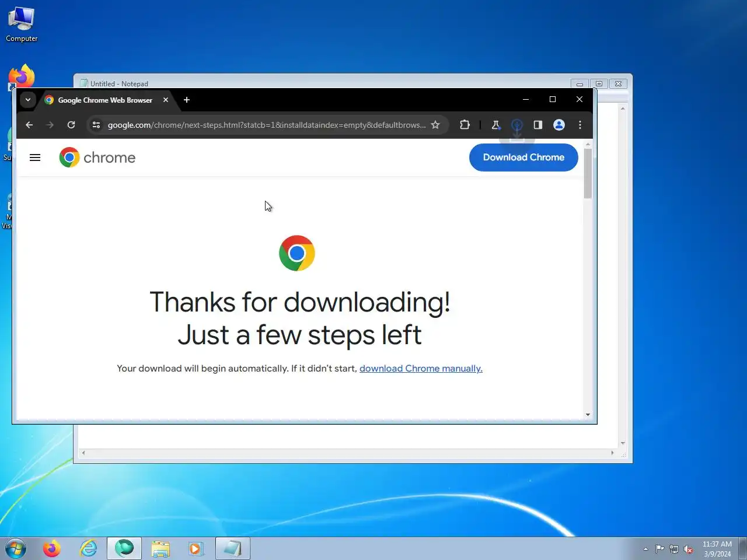The height and width of the screenshot is (560, 747).
Task: Open the Computer desktop icon
Action: click(22, 24)
